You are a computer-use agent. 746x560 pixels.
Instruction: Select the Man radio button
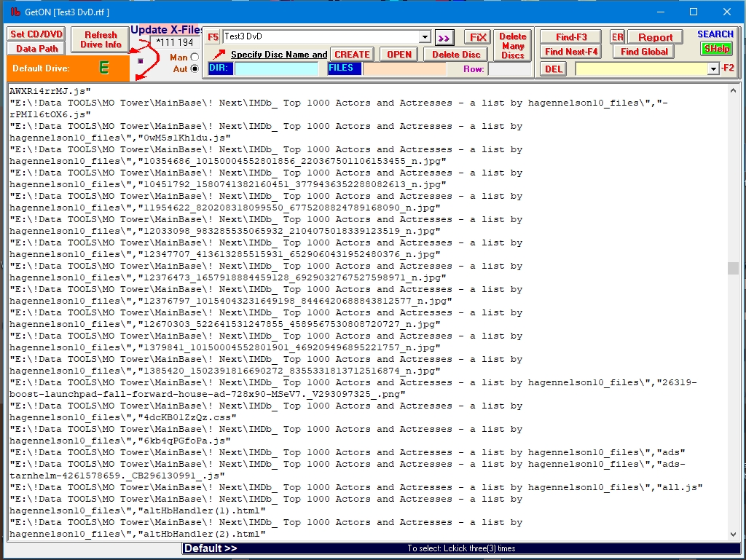click(x=195, y=58)
